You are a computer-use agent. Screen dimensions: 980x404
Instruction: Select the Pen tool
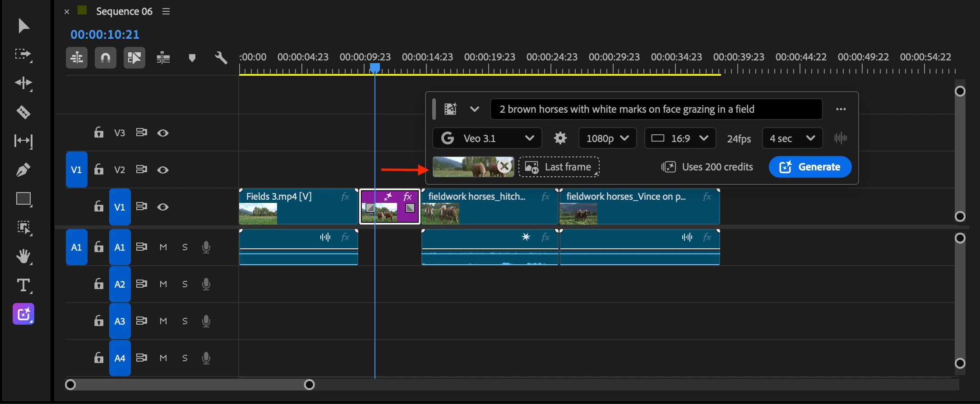(x=23, y=170)
